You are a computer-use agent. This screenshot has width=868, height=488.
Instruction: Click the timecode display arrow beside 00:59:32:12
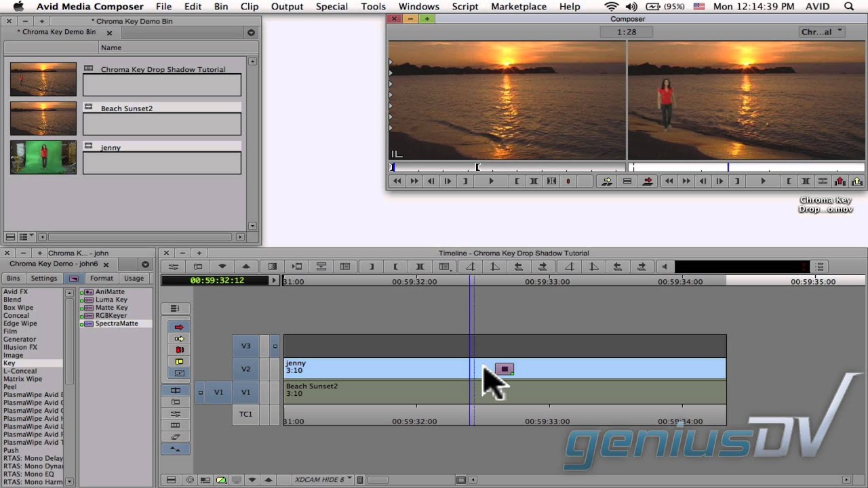click(x=274, y=281)
